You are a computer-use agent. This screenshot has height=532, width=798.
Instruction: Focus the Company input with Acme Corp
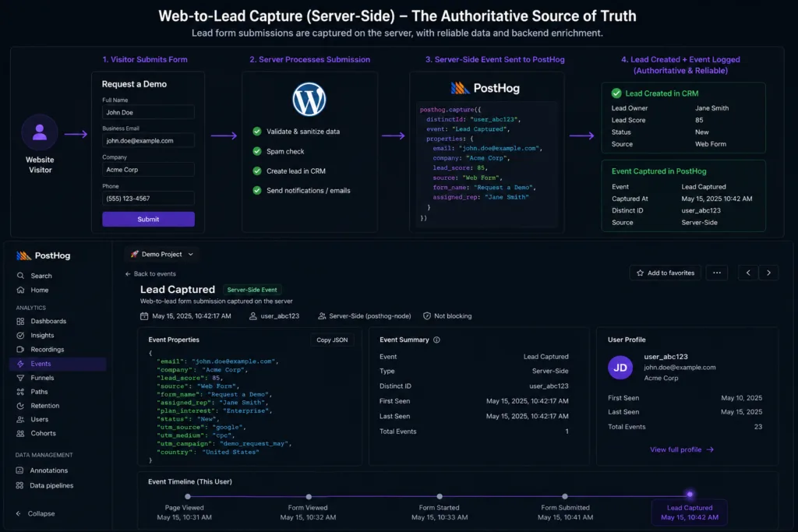coord(148,170)
